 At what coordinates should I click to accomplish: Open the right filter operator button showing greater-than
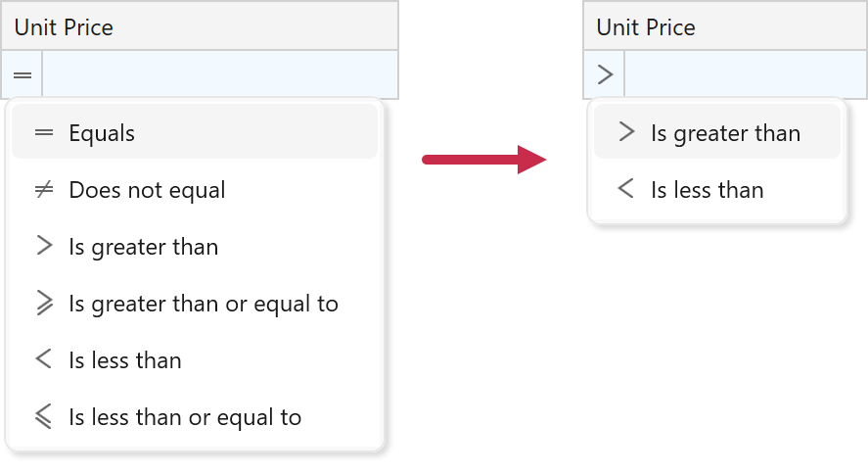[605, 75]
